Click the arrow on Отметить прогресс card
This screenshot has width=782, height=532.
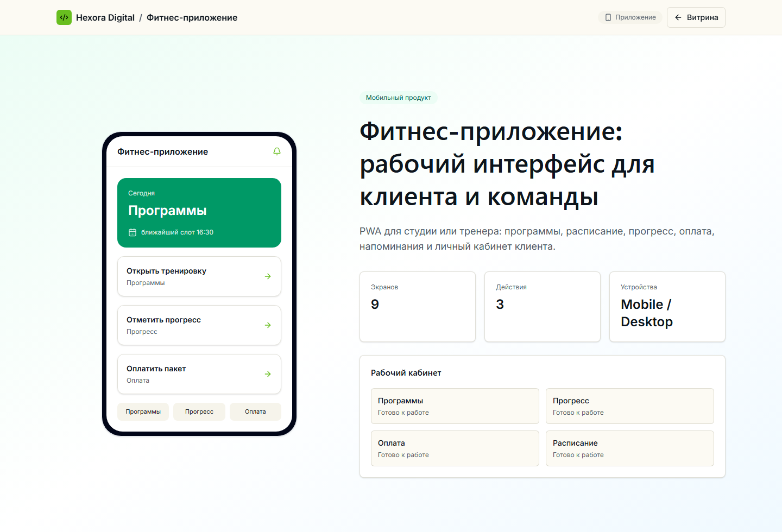point(268,325)
